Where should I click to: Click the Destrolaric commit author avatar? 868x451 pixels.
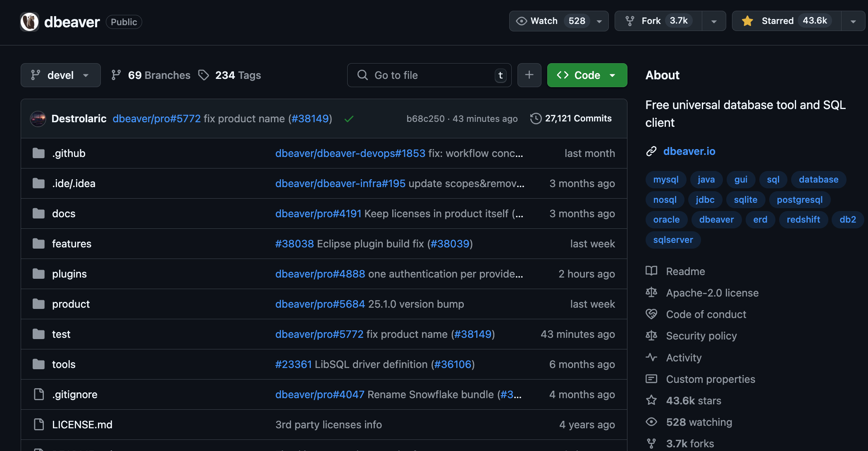38,119
